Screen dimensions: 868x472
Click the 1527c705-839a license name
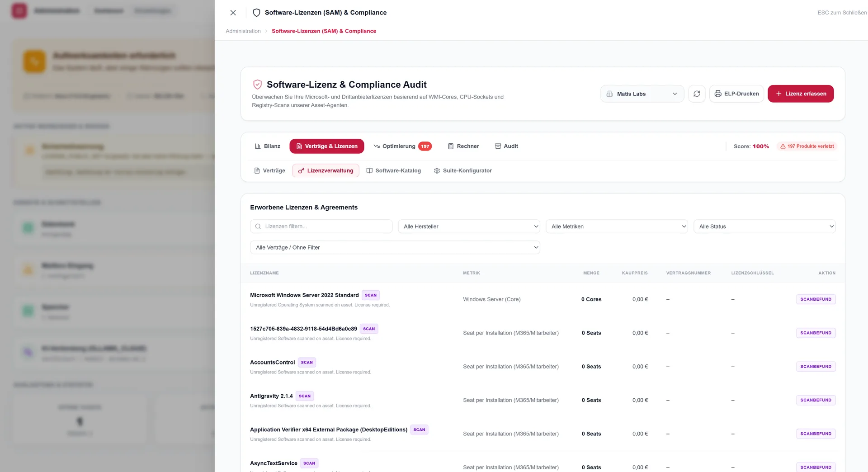(303, 329)
